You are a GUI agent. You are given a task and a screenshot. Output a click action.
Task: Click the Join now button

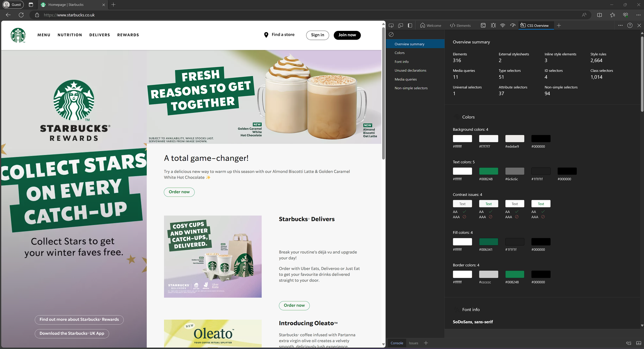[347, 35]
